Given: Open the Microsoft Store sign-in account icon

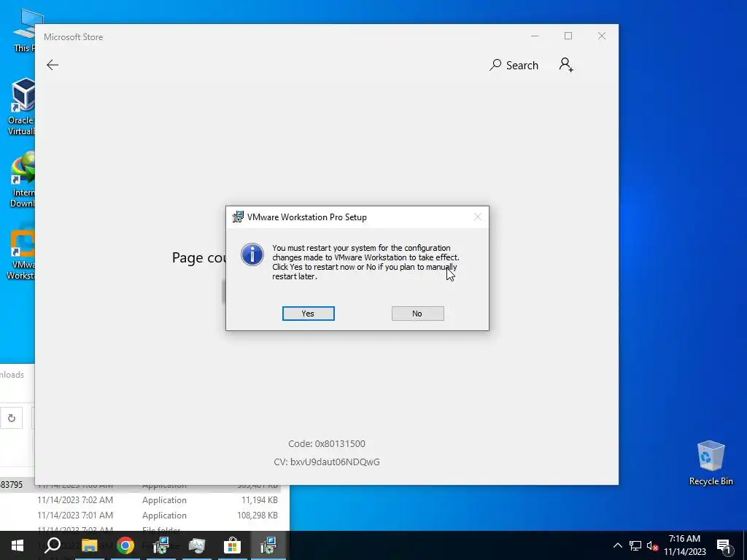Looking at the screenshot, I should pyautogui.click(x=566, y=65).
